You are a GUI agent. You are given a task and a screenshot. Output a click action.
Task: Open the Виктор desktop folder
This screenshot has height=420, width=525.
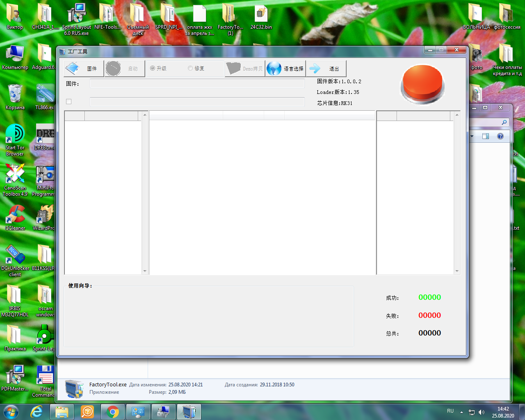click(15, 17)
